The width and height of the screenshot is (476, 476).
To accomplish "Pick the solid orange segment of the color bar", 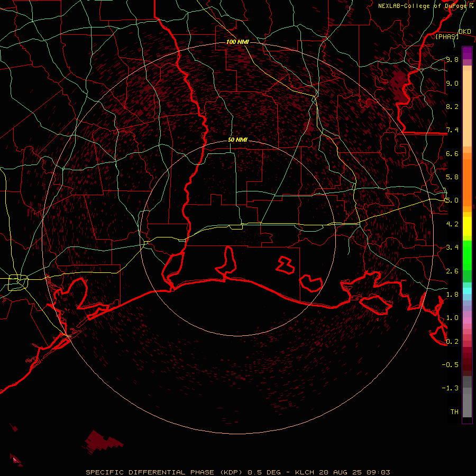I will coord(467,182).
